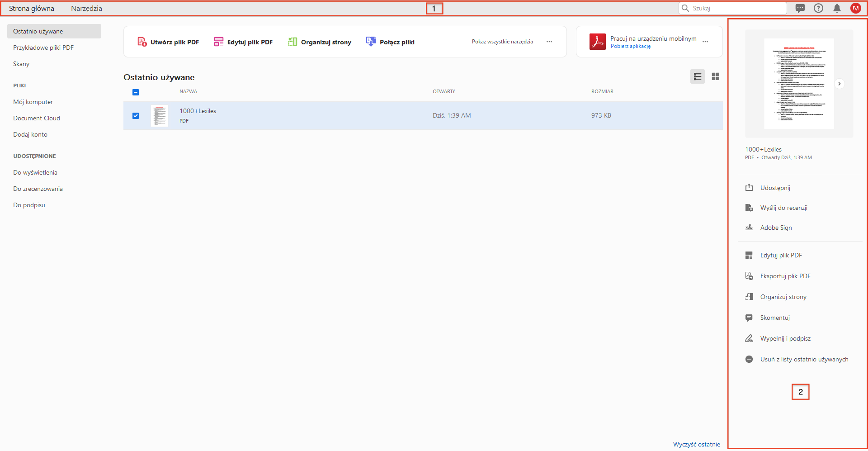
Task: Sort by the ROZMIAR column header
Action: coord(602,91)
